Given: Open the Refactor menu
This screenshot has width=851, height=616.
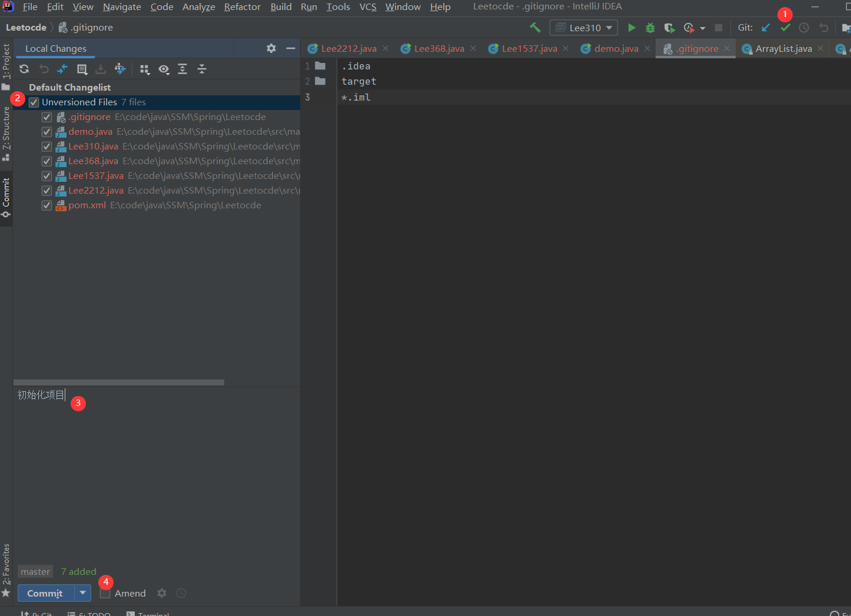Looking at the screenshot, I should (x=242, y=7).
